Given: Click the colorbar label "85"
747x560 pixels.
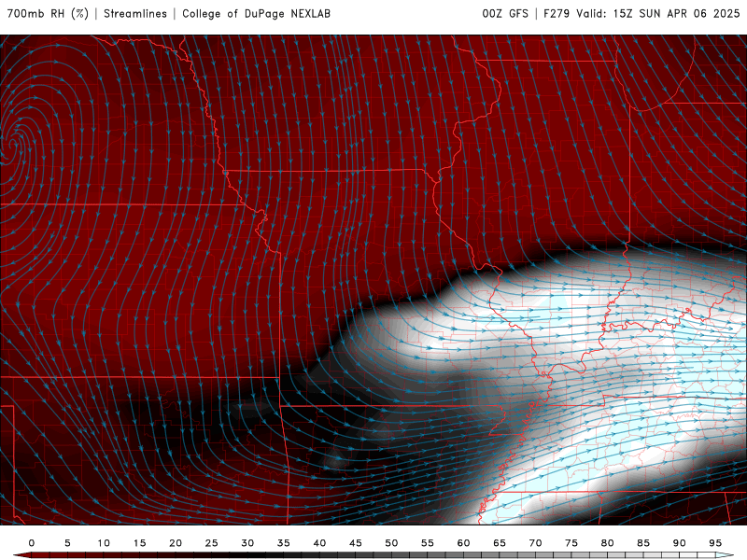Looking at the screenshot, I should 643,543.
